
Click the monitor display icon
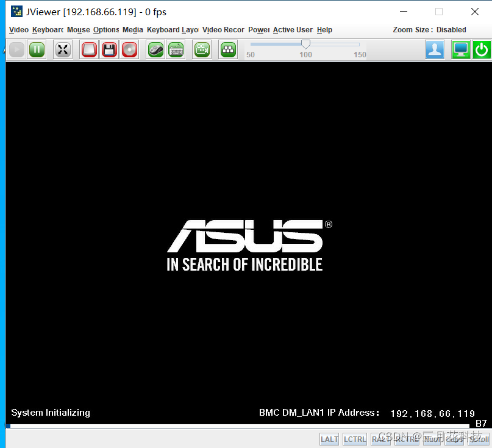pyautogui.click(x=461, y=49)
